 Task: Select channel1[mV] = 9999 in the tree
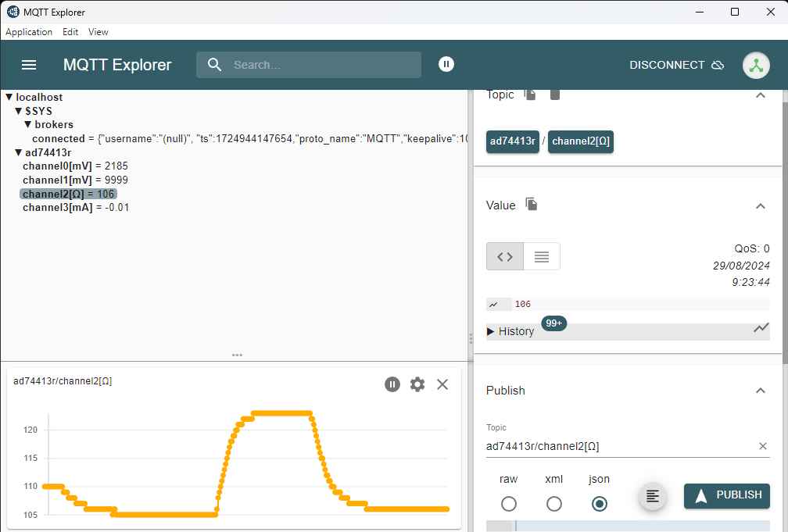click(75, 180)
